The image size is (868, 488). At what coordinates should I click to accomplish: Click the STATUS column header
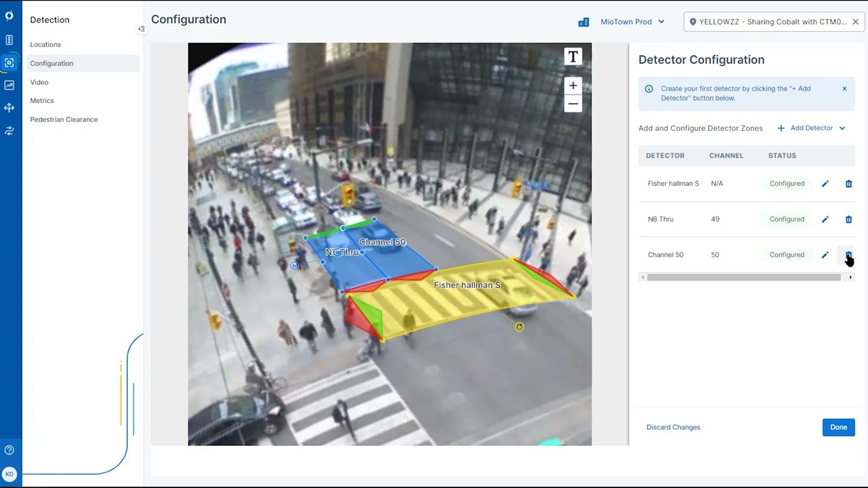point(782,156)
